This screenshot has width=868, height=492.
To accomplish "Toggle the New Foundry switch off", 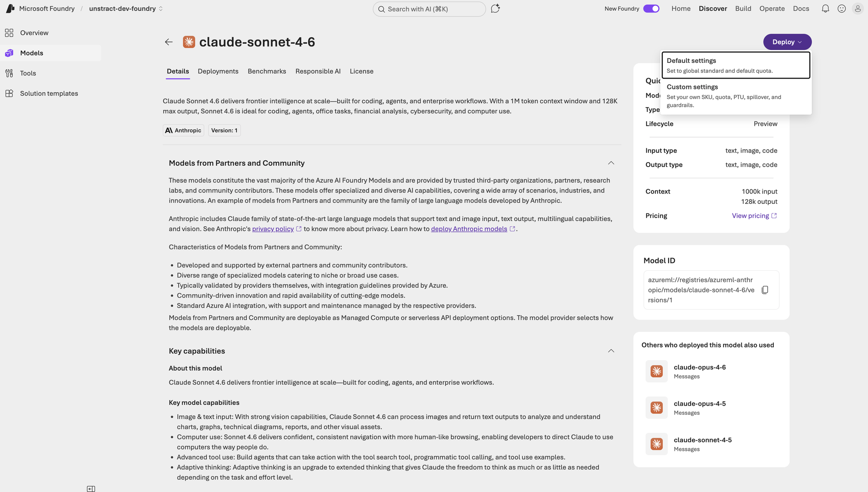I will [x=651, y=9].
